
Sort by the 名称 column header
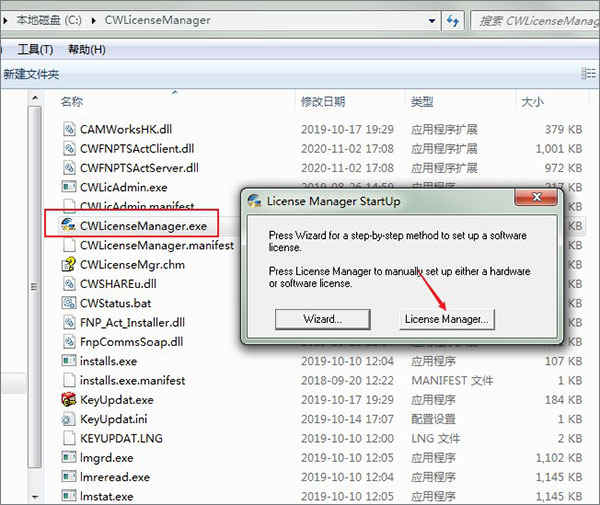point(72,102)
